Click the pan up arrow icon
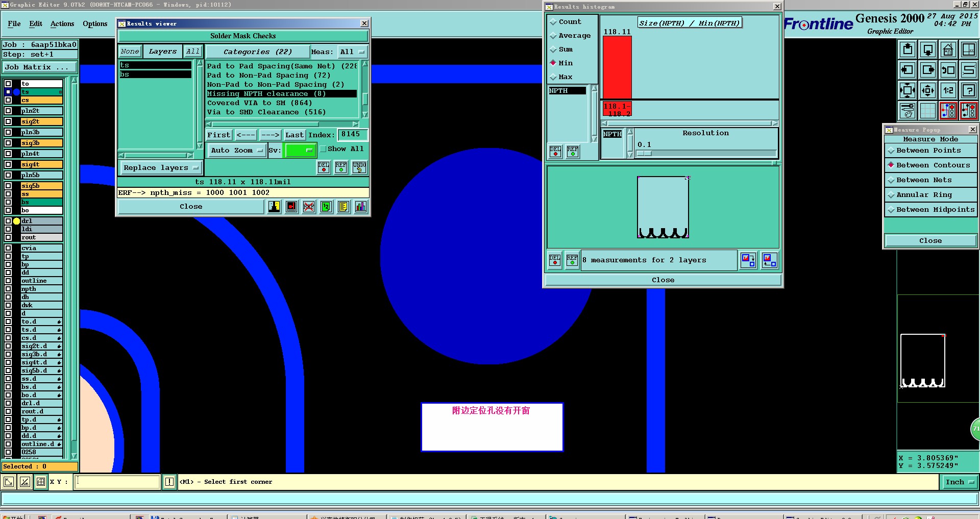Viewport: 980px width, 519px height. tap(908, 50)
